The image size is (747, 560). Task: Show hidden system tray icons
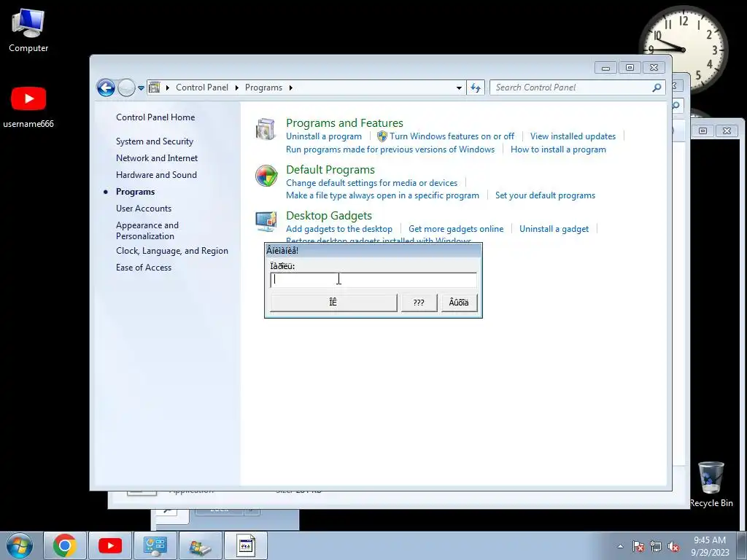click(620, 546)
